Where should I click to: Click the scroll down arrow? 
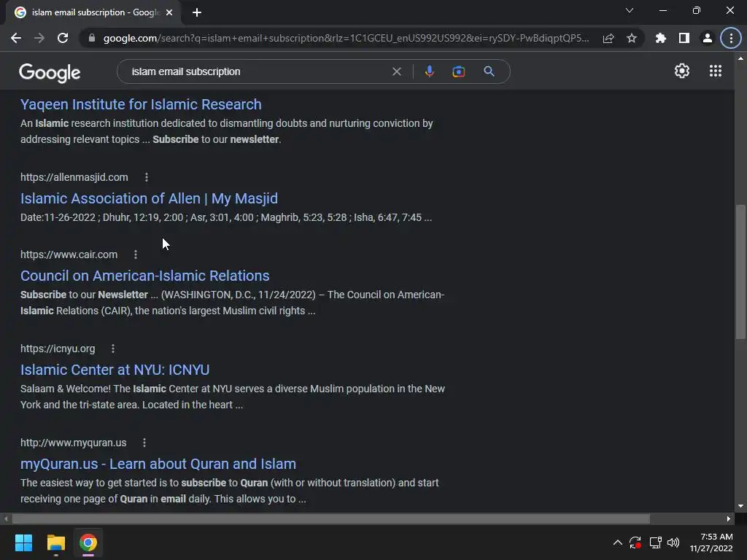(x=740, y=506)
